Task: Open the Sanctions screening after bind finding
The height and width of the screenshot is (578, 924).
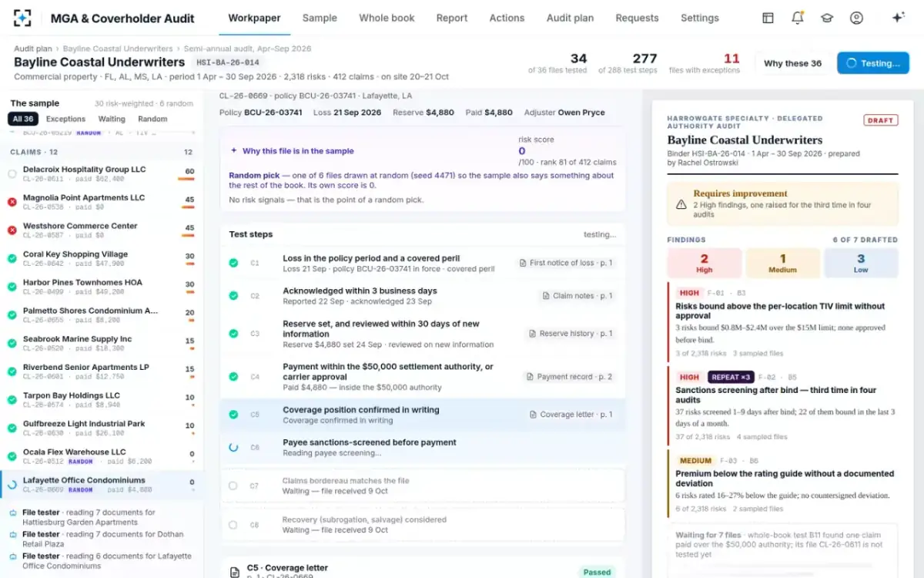Action: (x=783, y=405)
